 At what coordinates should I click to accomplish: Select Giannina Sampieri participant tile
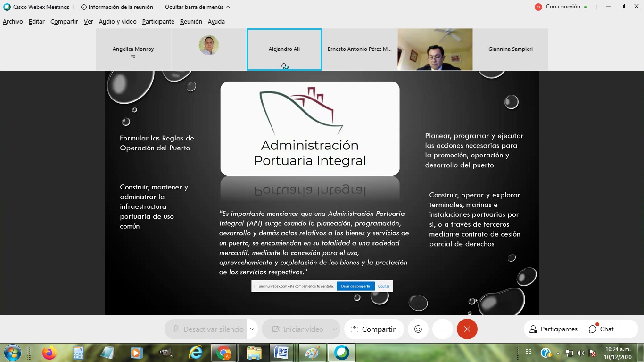pyautogui.click(x=511, y=49)
